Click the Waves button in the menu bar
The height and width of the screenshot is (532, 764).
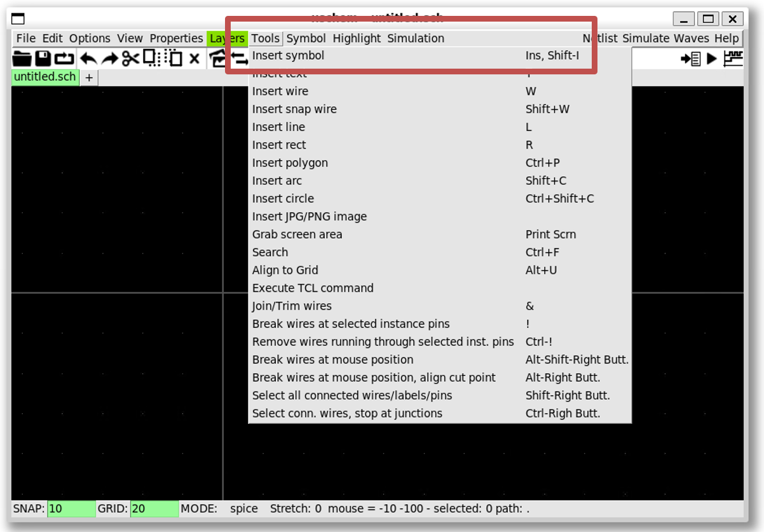(692, 38)
